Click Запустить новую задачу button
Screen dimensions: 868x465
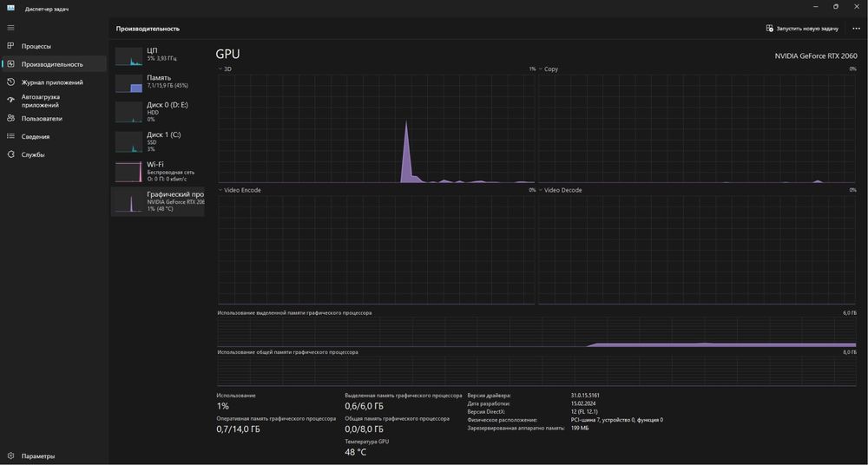[802, 29]
